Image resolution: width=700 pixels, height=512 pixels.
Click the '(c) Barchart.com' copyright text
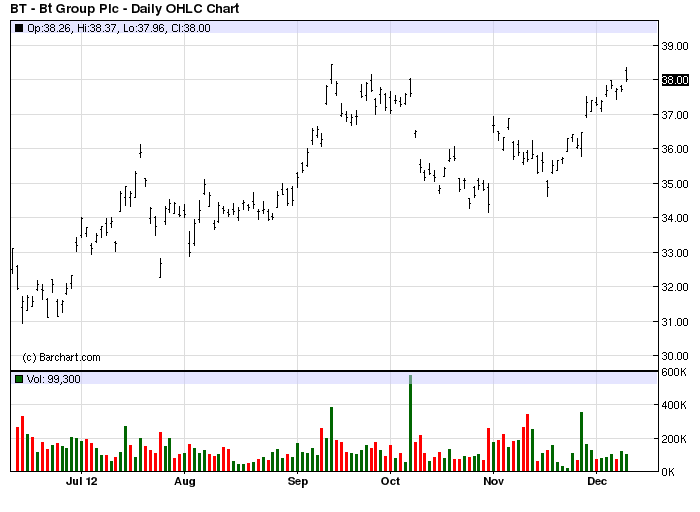click(61, 357)
